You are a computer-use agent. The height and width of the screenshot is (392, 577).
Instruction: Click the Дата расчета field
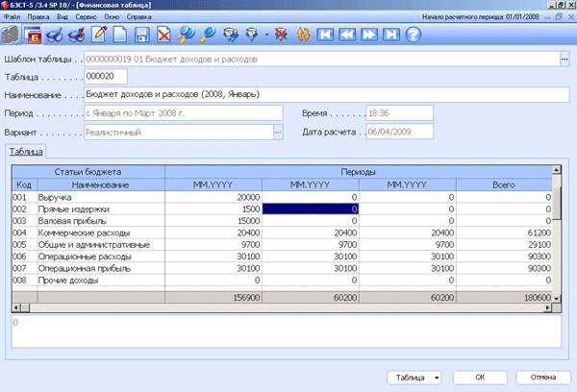tap(400, 132)
